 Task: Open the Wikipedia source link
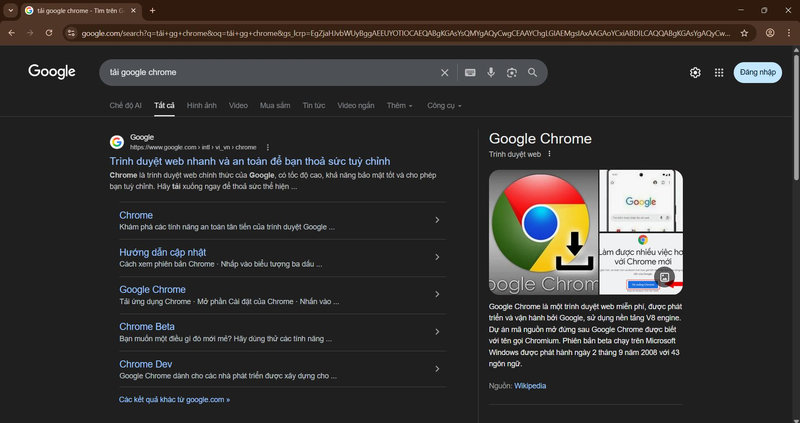click(530, 386)
